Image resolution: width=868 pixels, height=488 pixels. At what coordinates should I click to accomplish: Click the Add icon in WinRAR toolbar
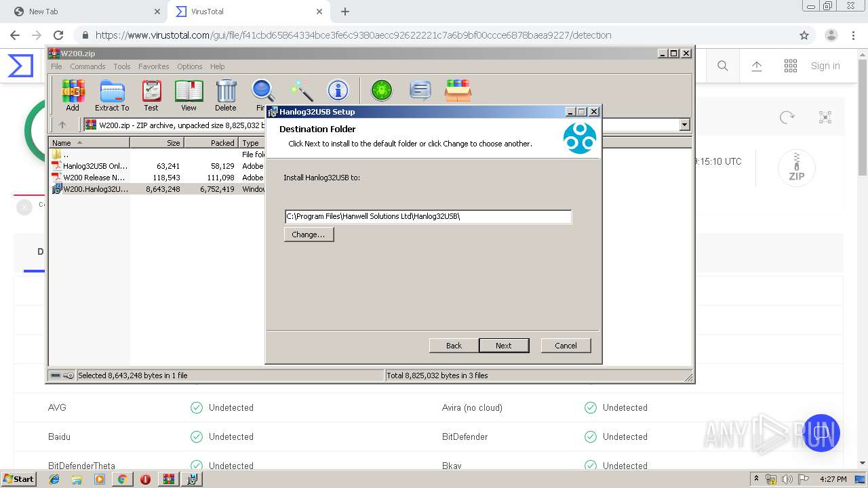pos(73,95)
